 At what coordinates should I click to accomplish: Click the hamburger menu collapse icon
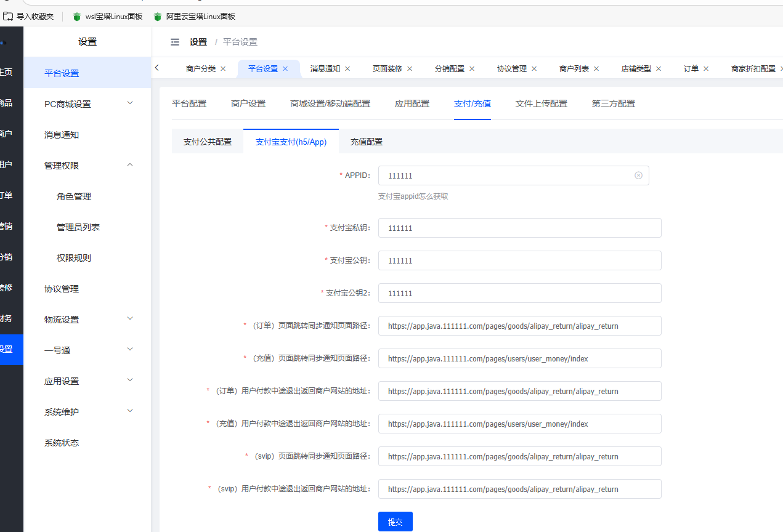click(175, 42)
